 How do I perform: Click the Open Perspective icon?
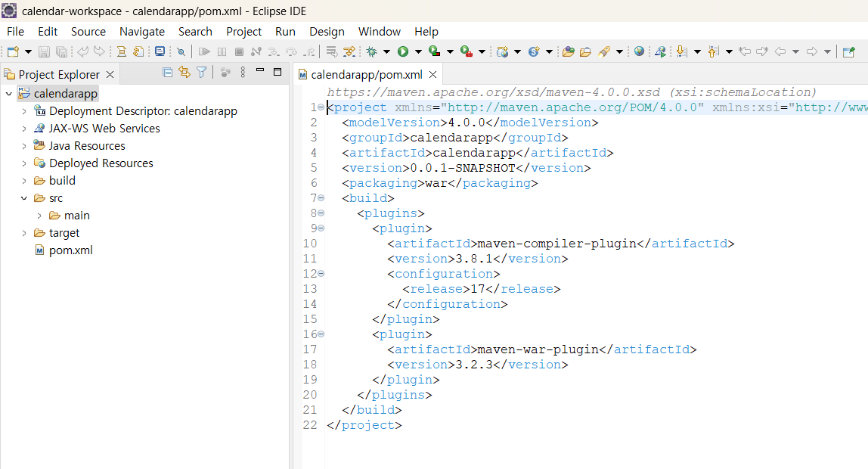click(x=848, y=52)
